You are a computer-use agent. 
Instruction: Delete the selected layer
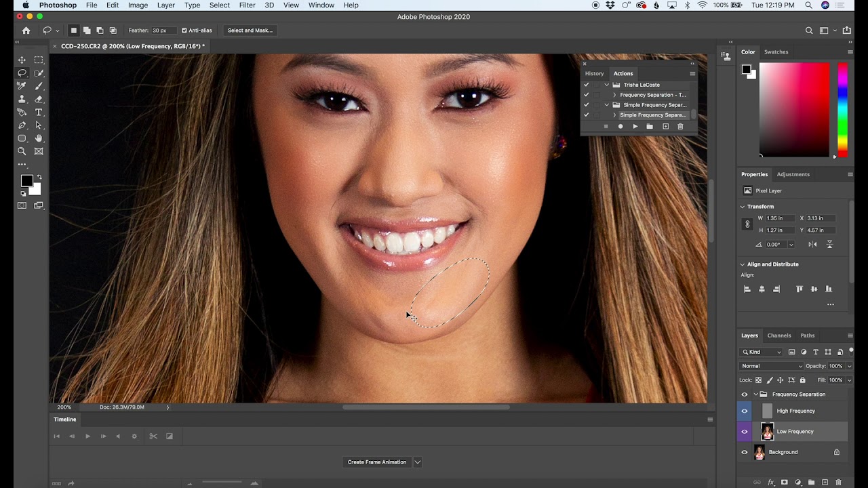[839, 483]
